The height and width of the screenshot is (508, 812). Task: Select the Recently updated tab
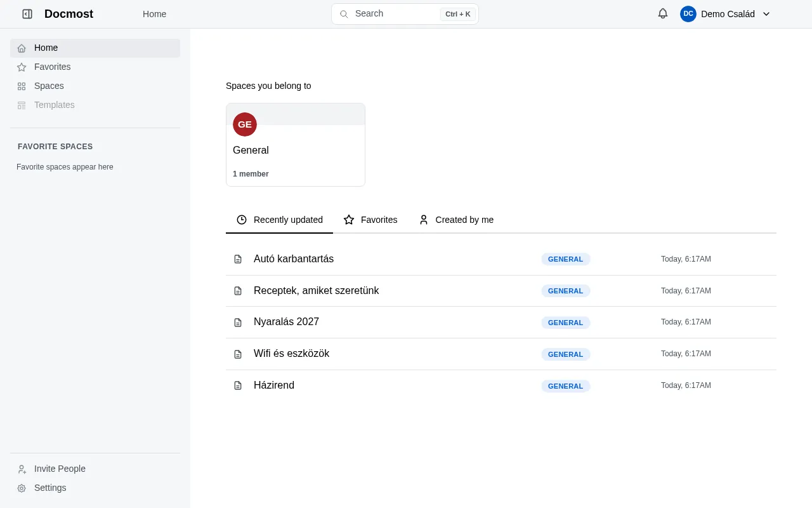(279, 220)
